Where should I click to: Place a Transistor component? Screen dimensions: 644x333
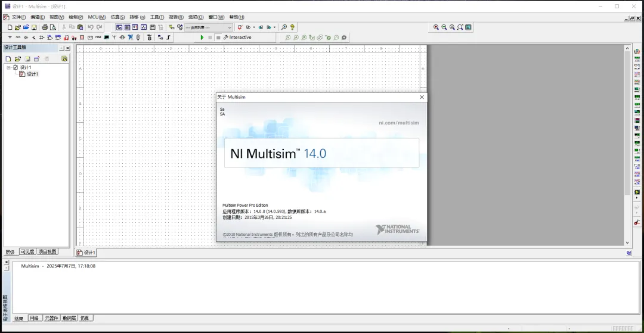pos(33,38)
